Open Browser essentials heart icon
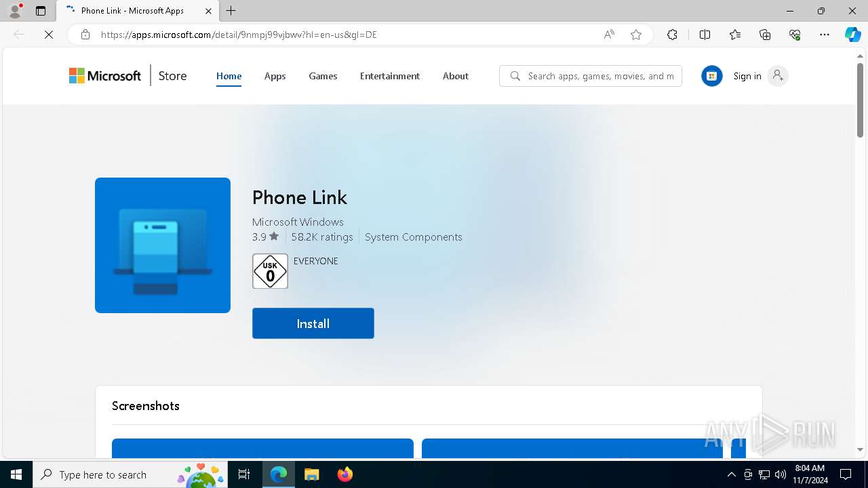This screenshot has width=868, height=488. click(x=795, y=35)
